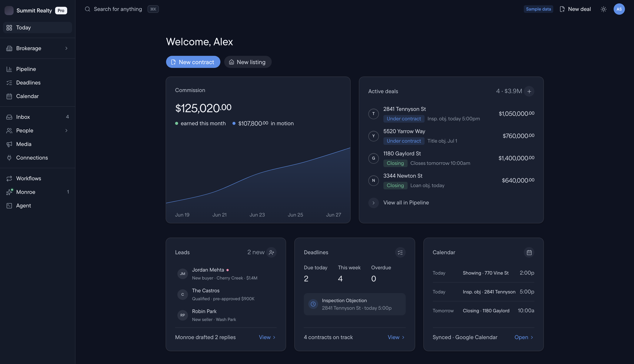The image size is (634, 364).
Task: Open the Inspection Objection deadline item
Action: [355, 304]
